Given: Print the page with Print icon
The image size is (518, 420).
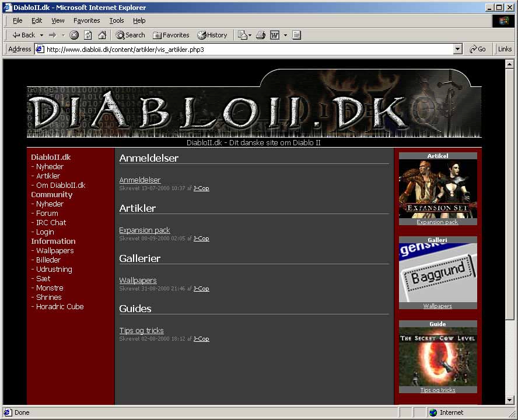Looking at the screenshot, I should 261,35.
